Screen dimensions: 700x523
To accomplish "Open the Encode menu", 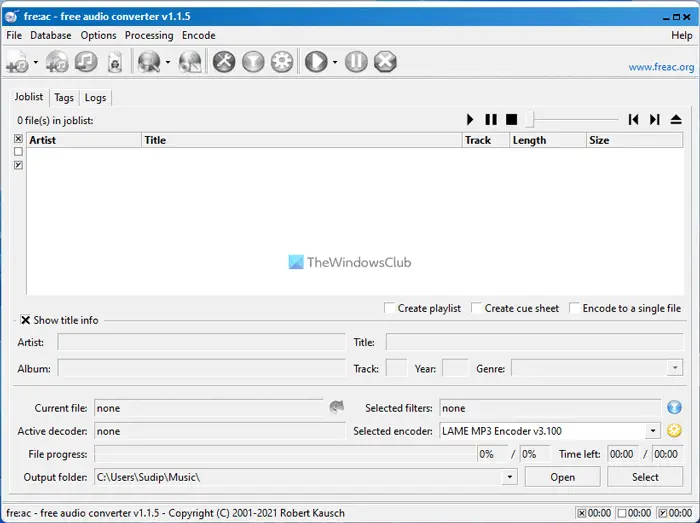I will [199, 35].
